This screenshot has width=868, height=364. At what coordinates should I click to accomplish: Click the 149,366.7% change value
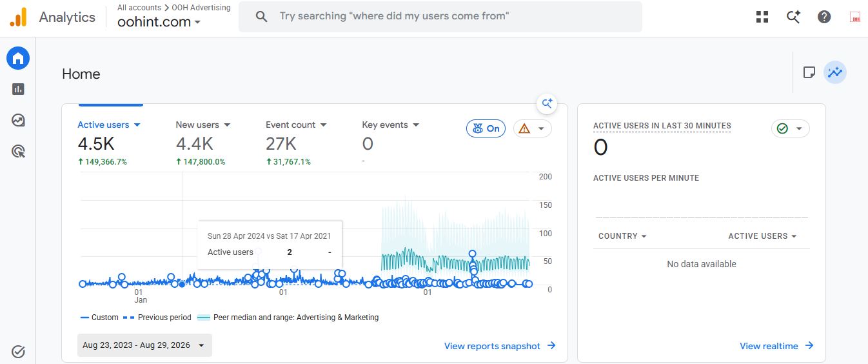tap(102, 162)
